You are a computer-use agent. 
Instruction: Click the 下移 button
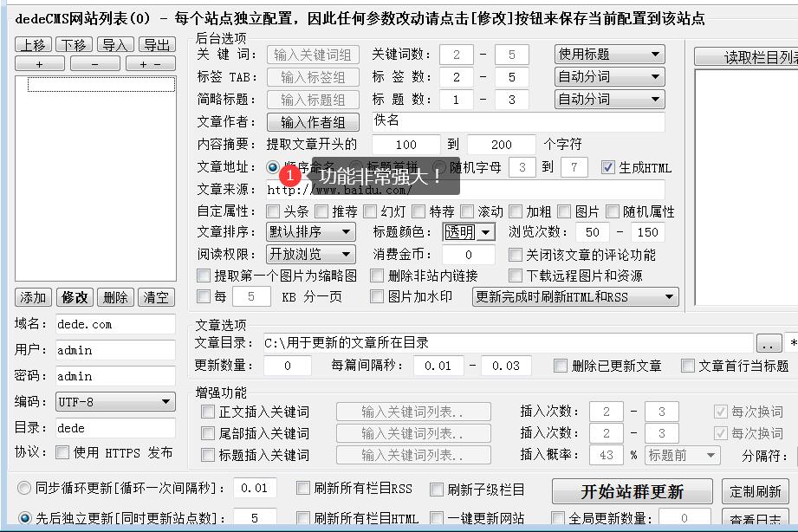(75, 45)
